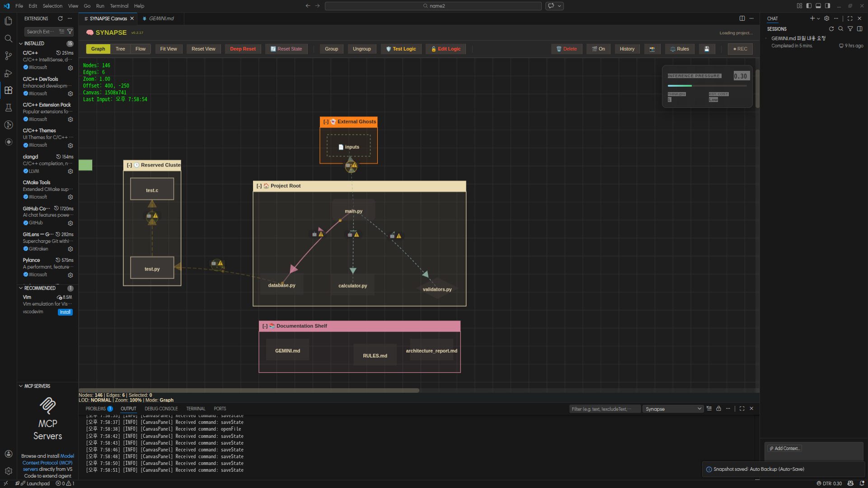Refresh the extensions list
Screen dimensions: 868x488
point(60,19)
